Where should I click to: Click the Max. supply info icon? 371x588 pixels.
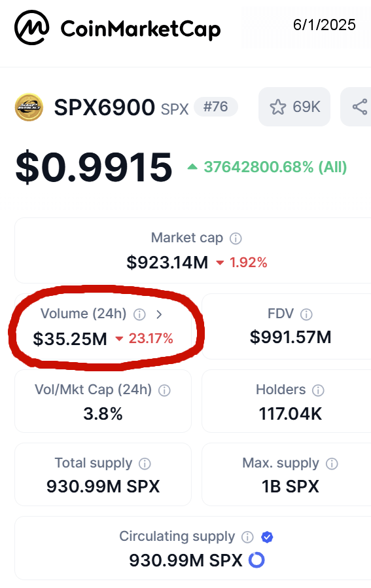332,464
